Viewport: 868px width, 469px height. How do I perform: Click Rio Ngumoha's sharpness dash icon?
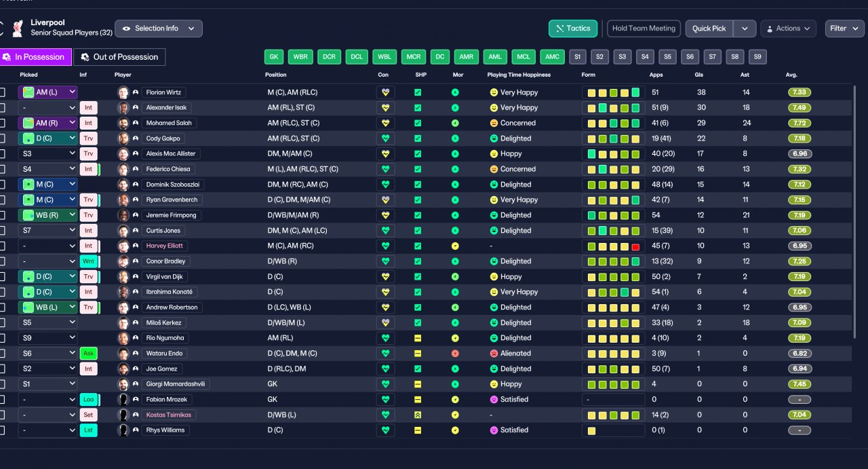(x=418, y=338)
